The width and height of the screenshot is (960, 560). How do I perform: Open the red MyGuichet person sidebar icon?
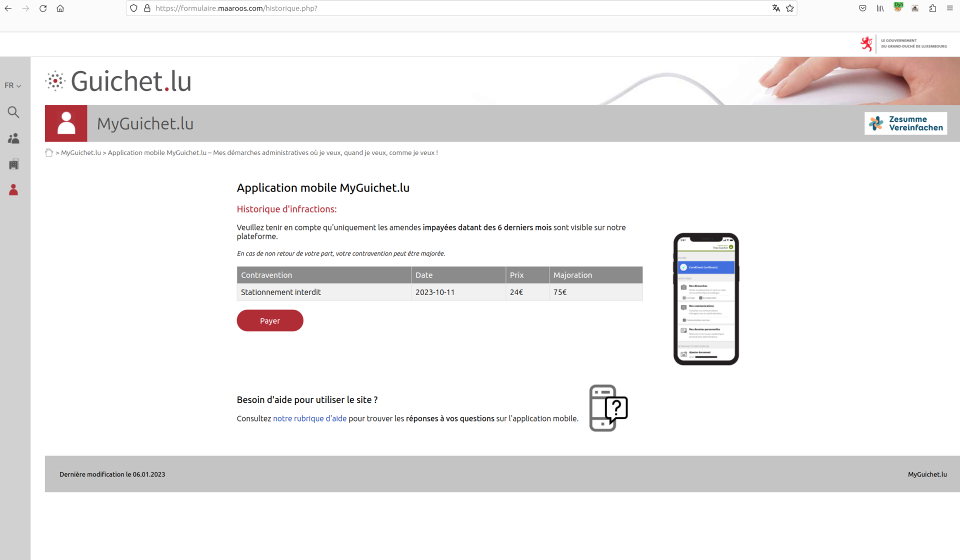click(x=13, y=190)
